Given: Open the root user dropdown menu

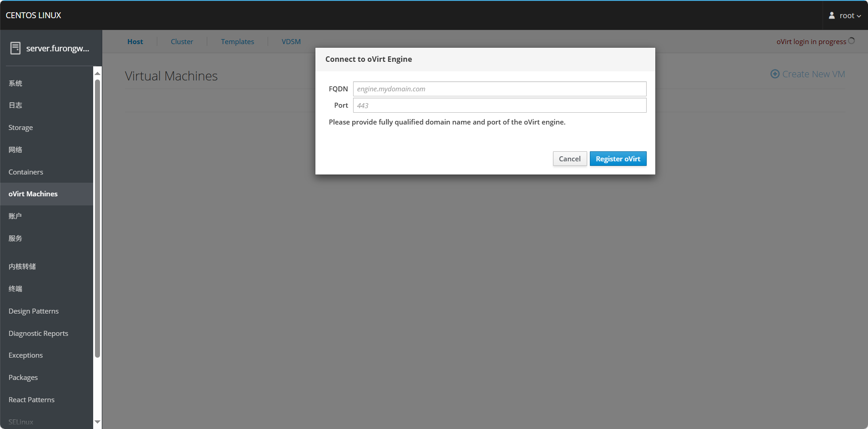Looking at the screenshot, I should point(845,15).
